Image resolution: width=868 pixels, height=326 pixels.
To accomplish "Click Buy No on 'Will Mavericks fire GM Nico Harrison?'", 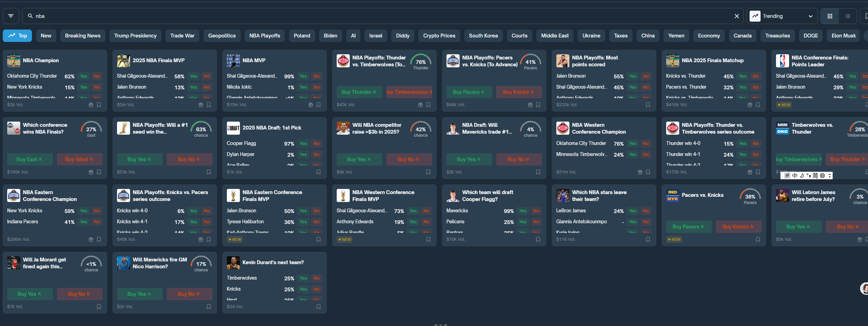I will 189,294.
